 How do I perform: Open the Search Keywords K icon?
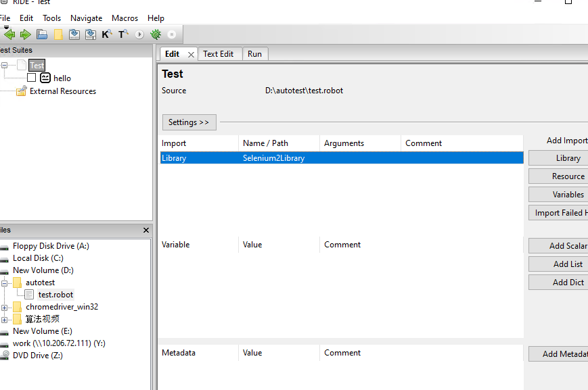[107, 34]
